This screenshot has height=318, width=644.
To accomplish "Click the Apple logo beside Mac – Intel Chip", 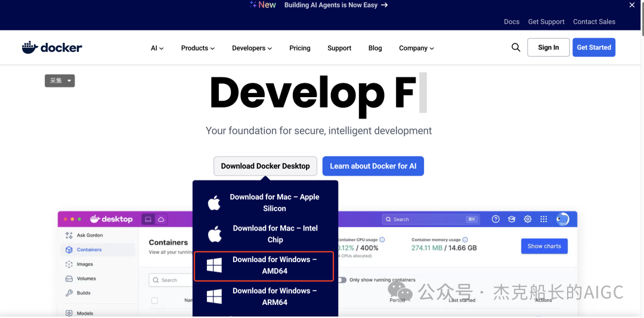I will click(x=215, y=234).
